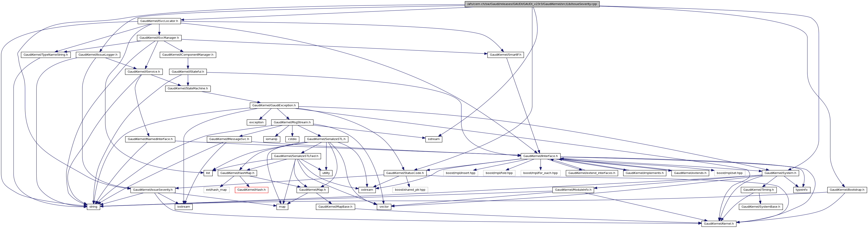The width and height of the screenshot is (868, 228).
Task: Select the GaudiKernel/StateMachine.h node
Action: (x=188, y=89)
